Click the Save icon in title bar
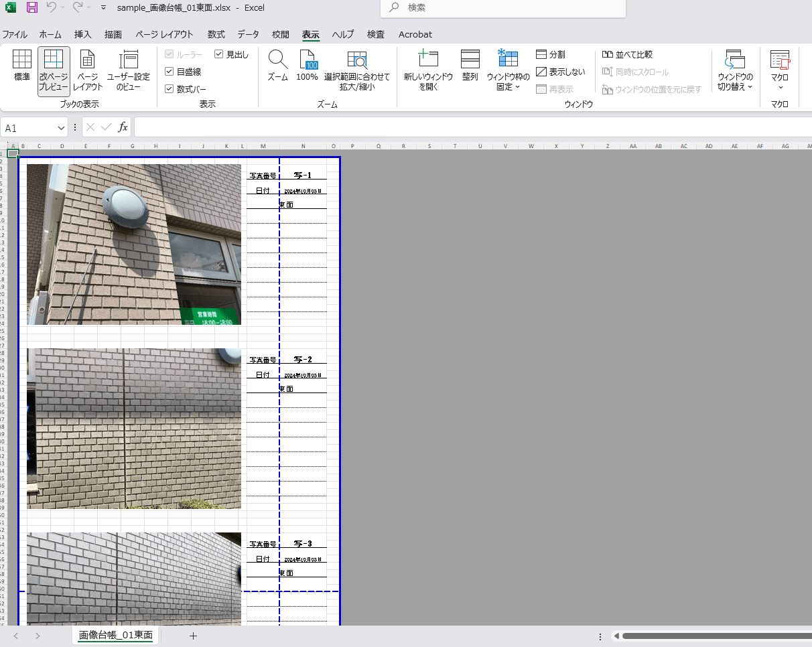This screenshot has height=647, width=812. (31, 7)
